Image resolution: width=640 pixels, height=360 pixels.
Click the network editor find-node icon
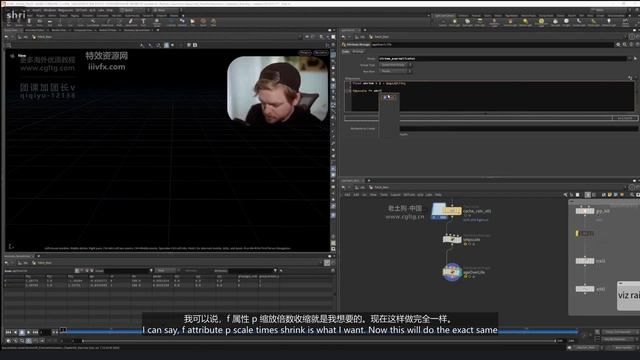coord(632,195)
